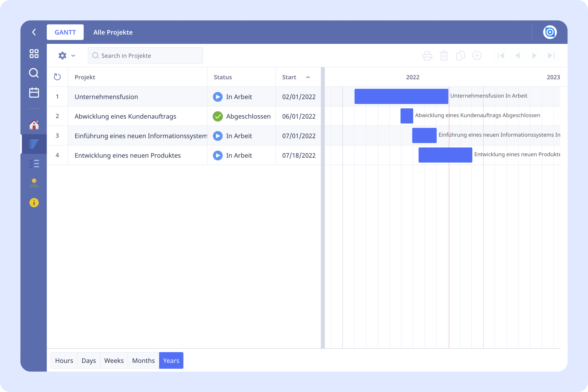This screenshot has height=392, width=588.
Task: Toggle the Start column sort arrow
Action: click(x=308, y=77)
